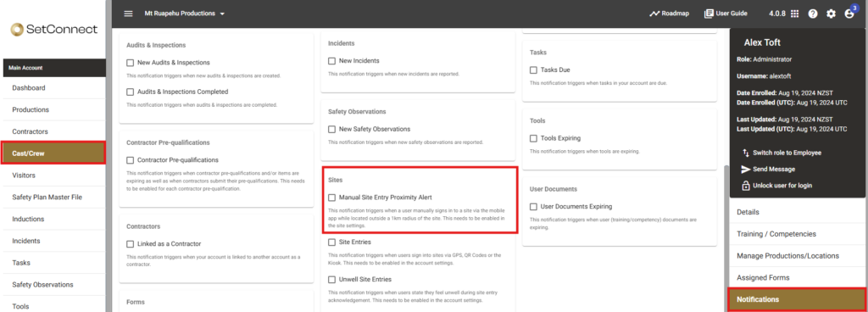Open the User Guide book icon
868x312 pixels.
(x=709, y=14)
